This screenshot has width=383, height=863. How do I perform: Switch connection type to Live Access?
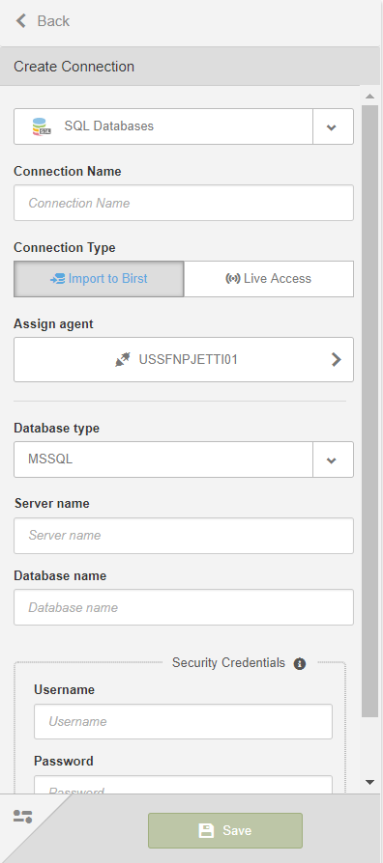pyautogui.click(x=269, y=279)
